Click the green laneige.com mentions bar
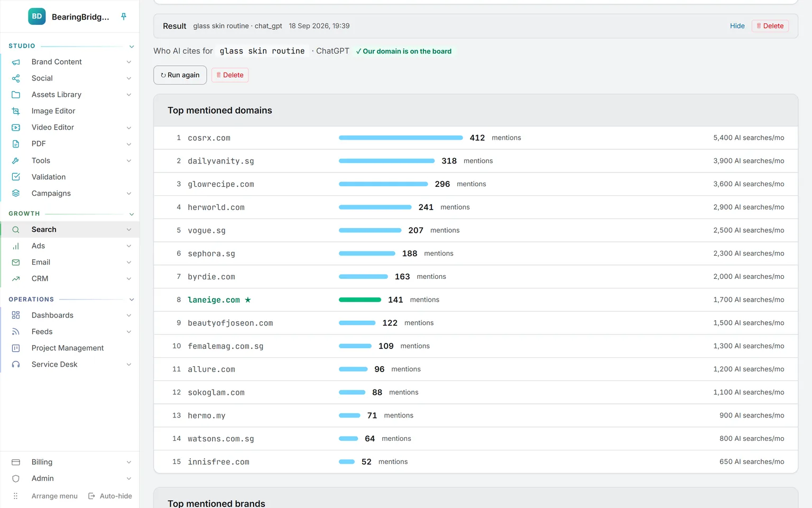Screen dimensions: 812x508 click(x=360, y=300)
